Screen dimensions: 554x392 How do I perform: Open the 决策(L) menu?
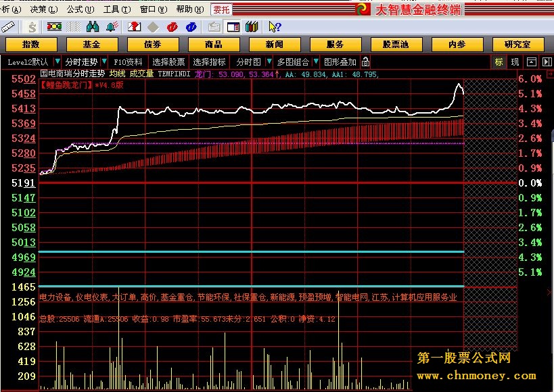(44, 9)
